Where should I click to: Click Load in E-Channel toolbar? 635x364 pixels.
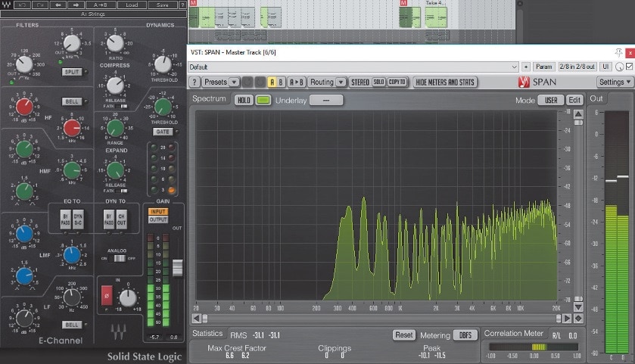coord(132,5)
